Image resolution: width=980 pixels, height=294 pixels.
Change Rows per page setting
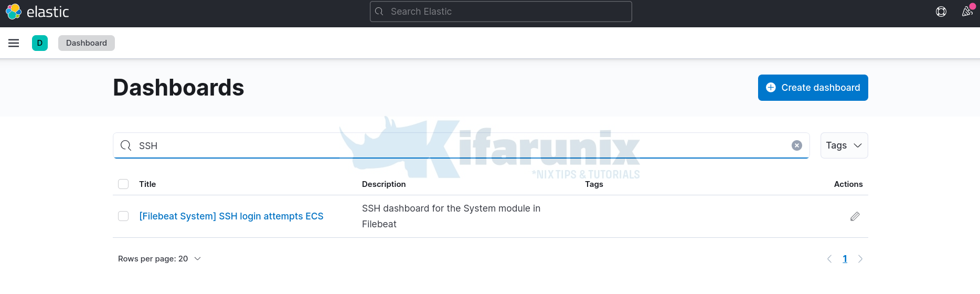(159, 259)
